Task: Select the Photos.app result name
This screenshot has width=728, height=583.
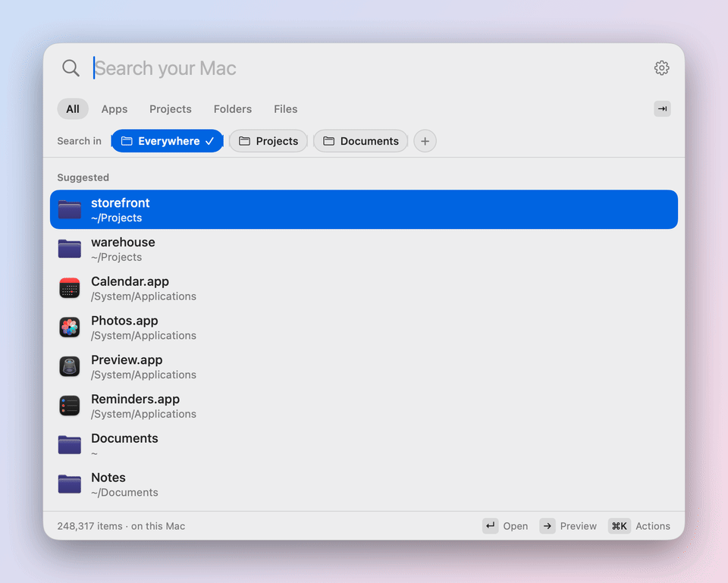Action: (124, 321)
